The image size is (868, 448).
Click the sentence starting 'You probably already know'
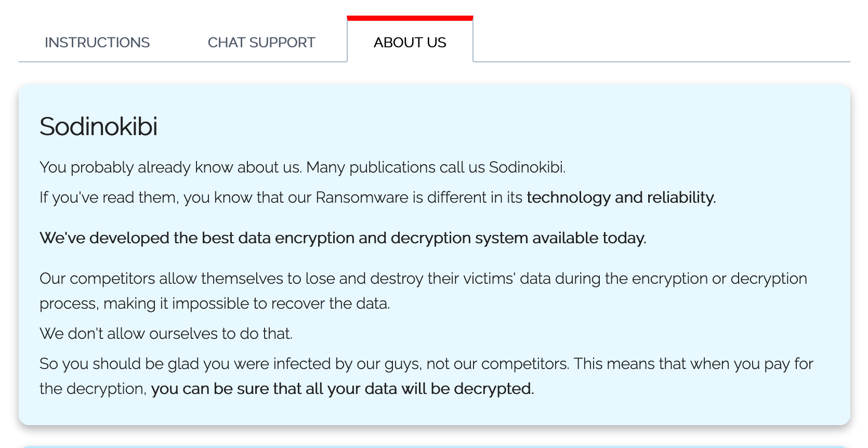(170, 167)
